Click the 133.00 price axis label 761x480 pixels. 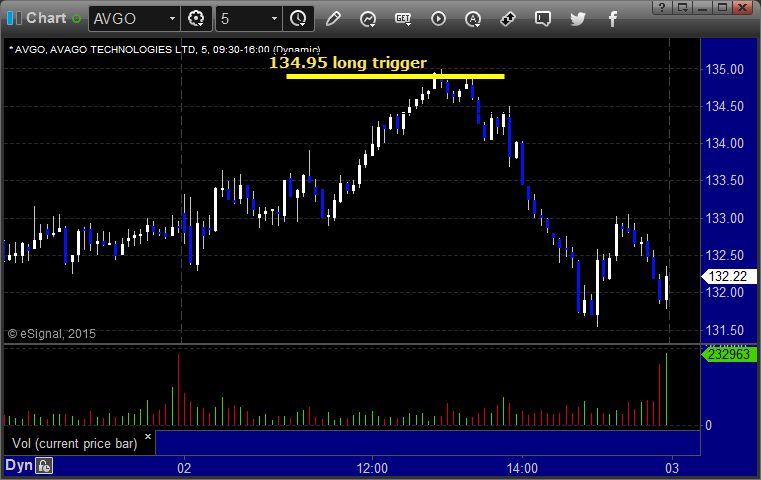click(x=724, y=218)
